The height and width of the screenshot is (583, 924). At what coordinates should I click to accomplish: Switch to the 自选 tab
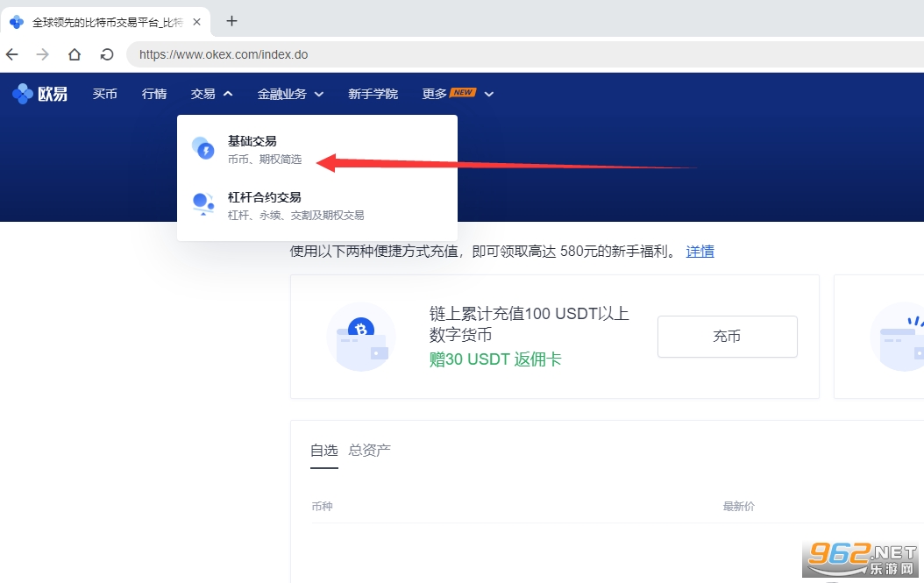tap(324, 451)
